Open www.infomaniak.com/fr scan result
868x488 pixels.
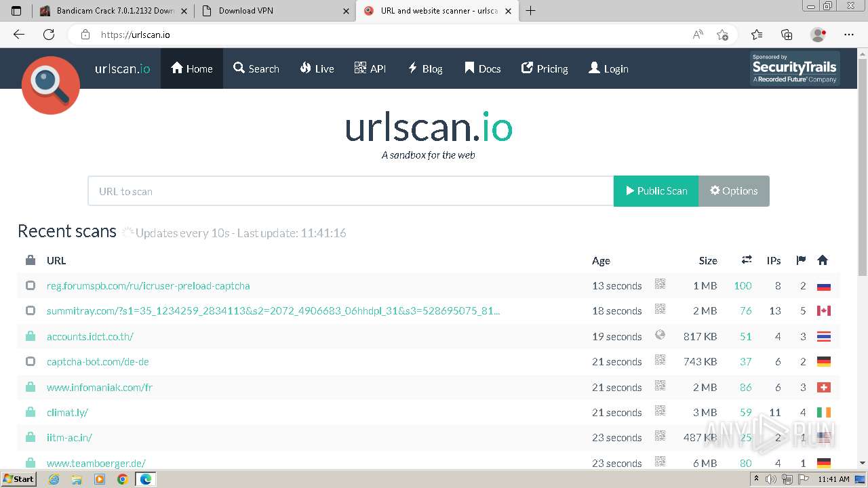100,388
